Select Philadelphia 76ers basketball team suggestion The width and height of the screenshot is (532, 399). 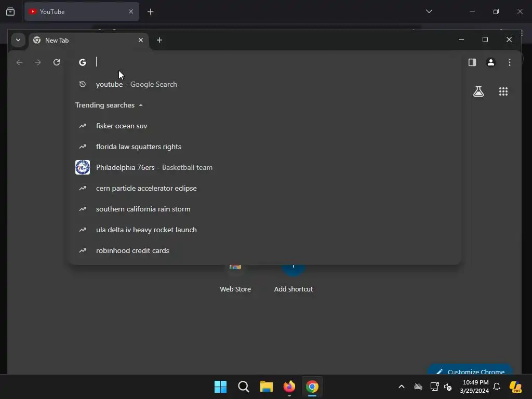pos(264,167)
